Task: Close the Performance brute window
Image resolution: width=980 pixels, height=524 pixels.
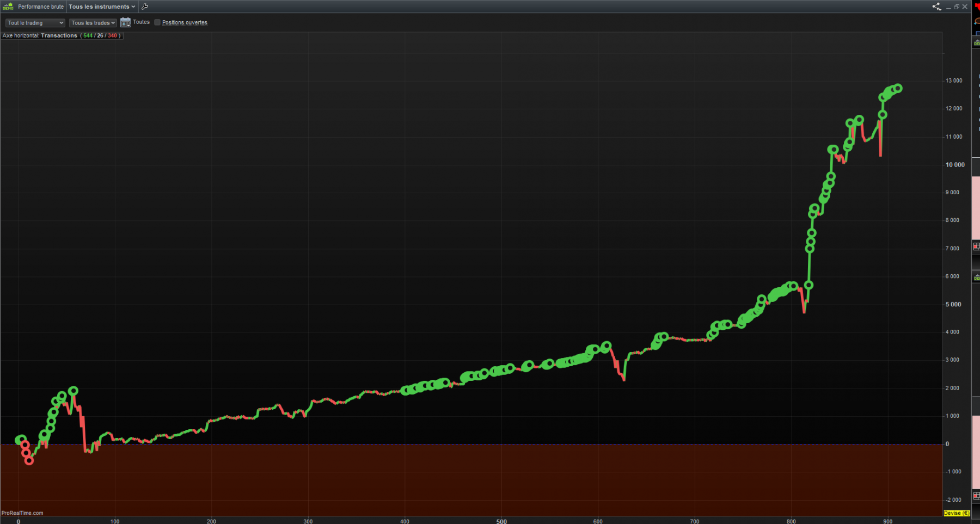Action: click(x=965, y=7)
